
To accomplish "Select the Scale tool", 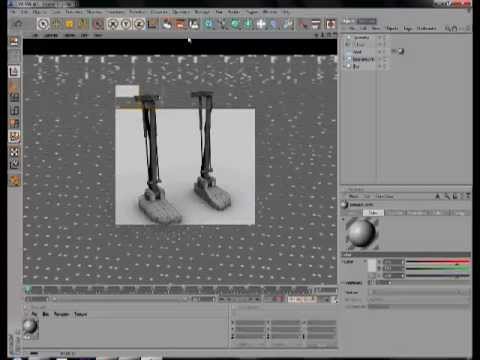I will pos(69,24).
